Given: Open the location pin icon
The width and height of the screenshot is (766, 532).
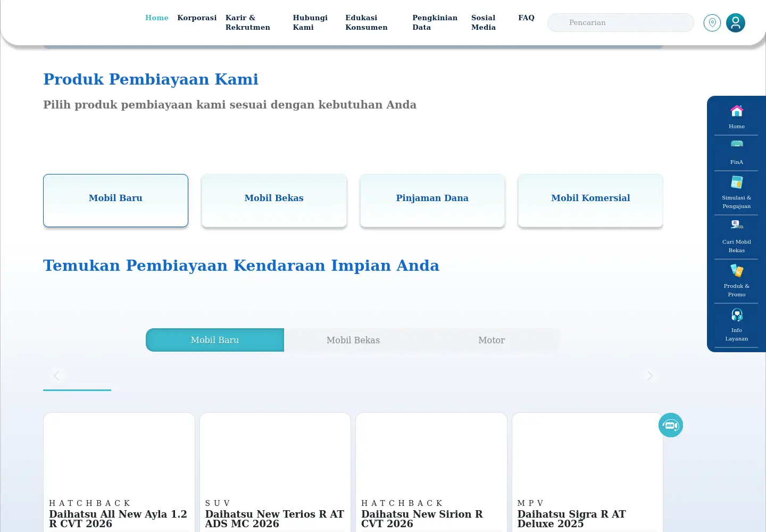Looking at the screenshot, I should [712, 23].
